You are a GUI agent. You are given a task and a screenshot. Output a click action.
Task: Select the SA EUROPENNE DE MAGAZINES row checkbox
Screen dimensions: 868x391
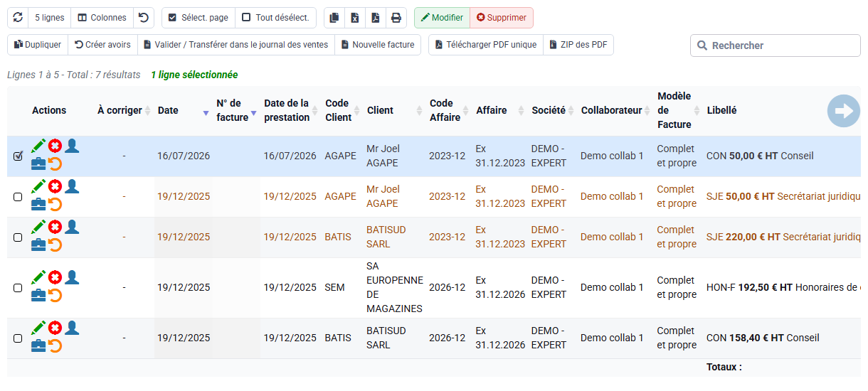(18, 288)
